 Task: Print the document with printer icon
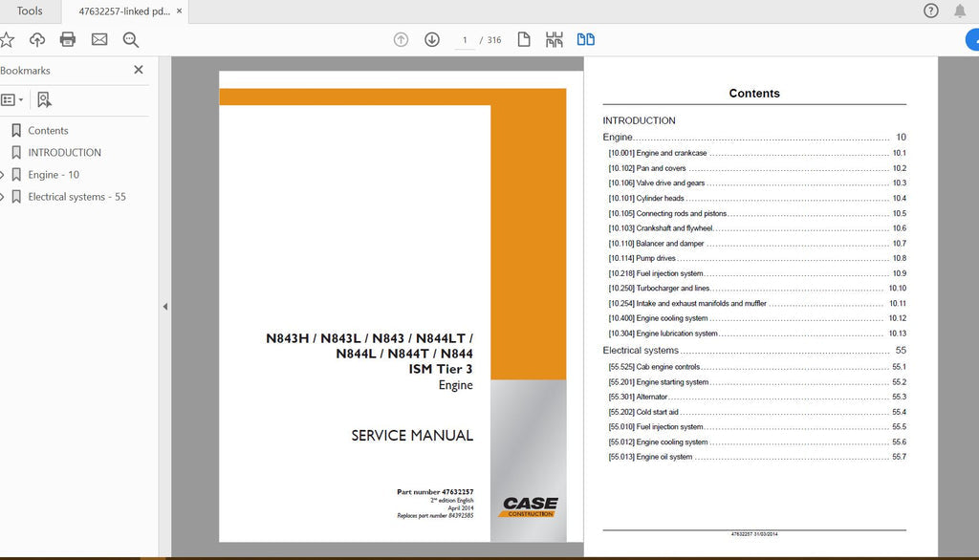pyautogui.click(x=68, y=40)
